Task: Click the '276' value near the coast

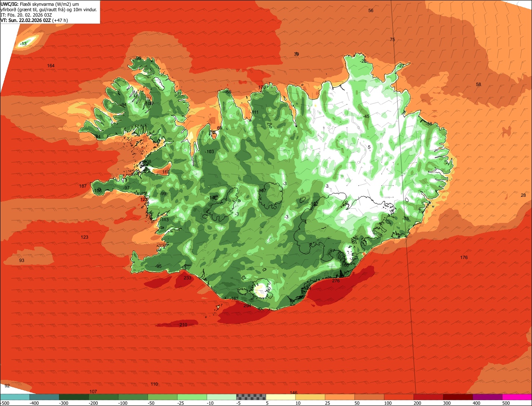Action: [336, 281]
